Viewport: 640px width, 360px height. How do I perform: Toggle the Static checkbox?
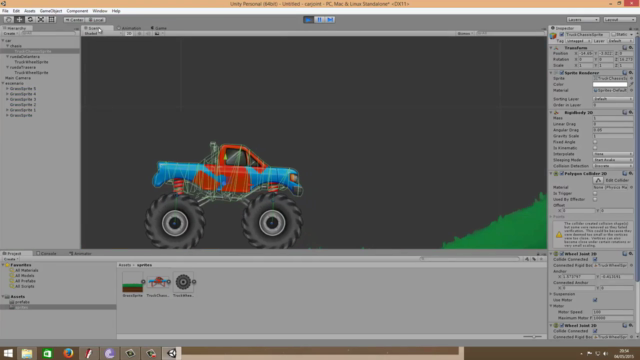pos(613,35)
